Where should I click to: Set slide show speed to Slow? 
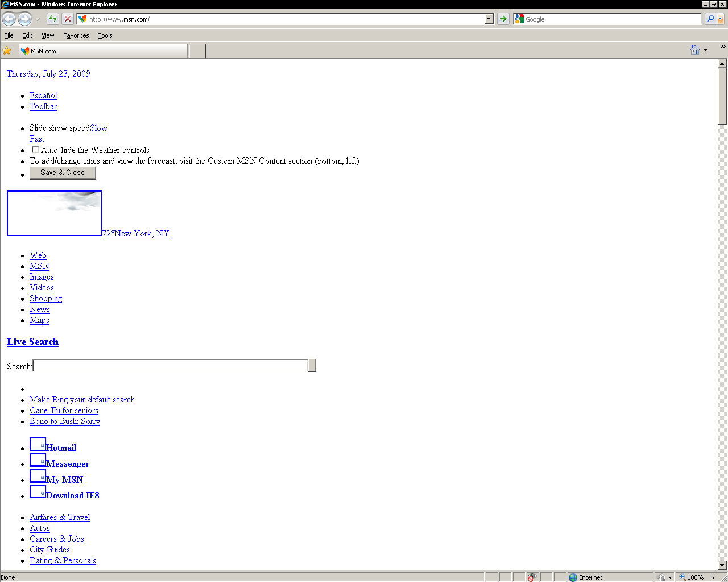tap(98, 128)
